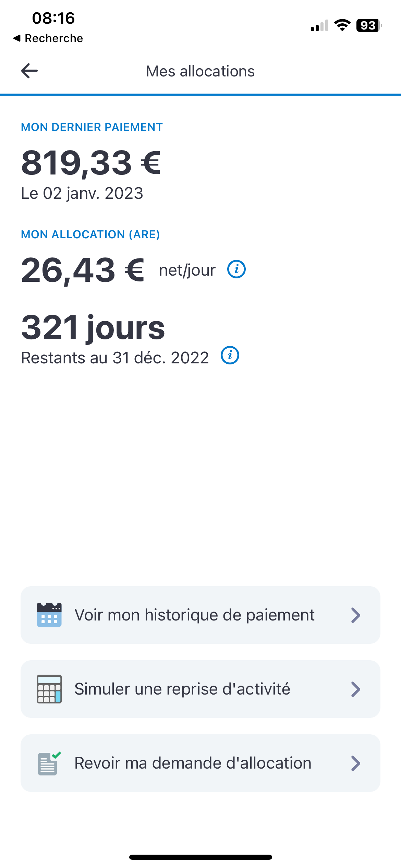401x868 pixels.
Task: Open Voir mon historique de paiement
Action: [194, 615]
